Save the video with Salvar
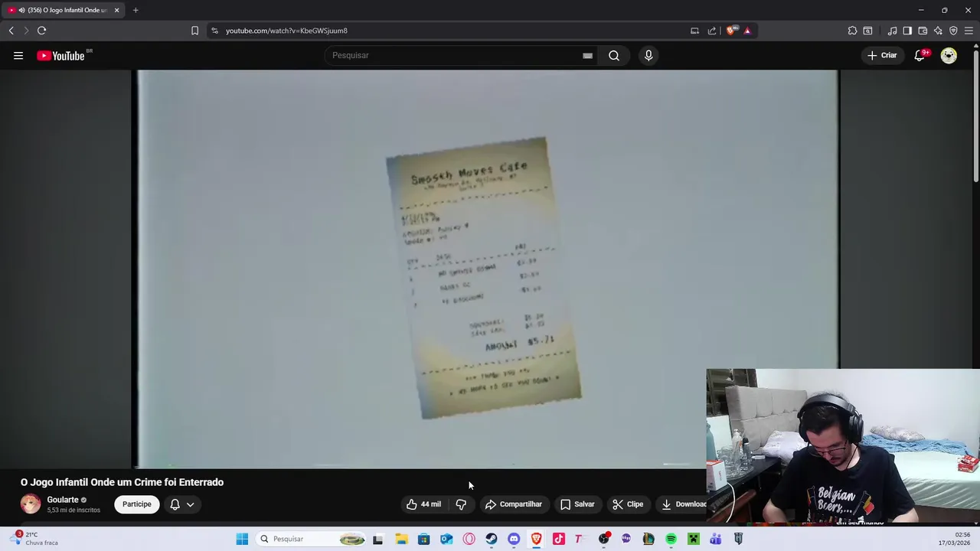Screen dimensions: 980x551 click(577, 504)
